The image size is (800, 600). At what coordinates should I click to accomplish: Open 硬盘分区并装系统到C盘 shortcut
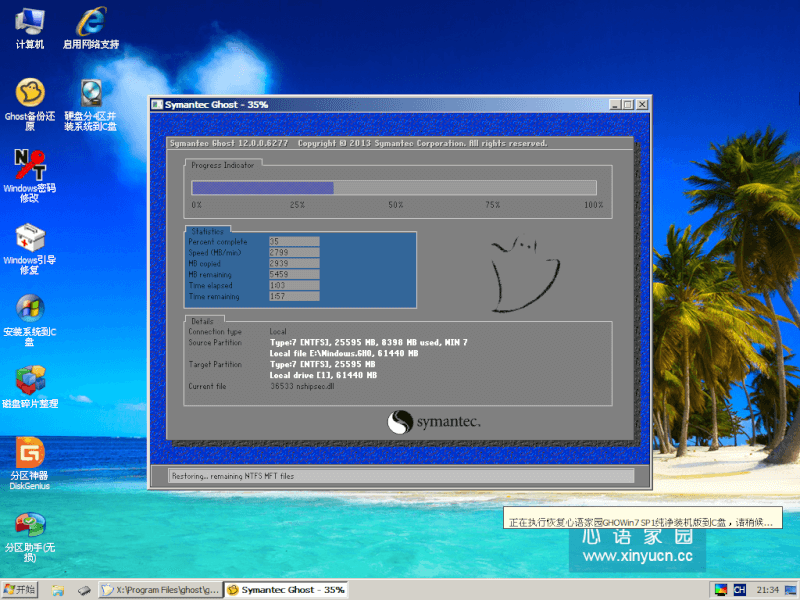point(91,104)
